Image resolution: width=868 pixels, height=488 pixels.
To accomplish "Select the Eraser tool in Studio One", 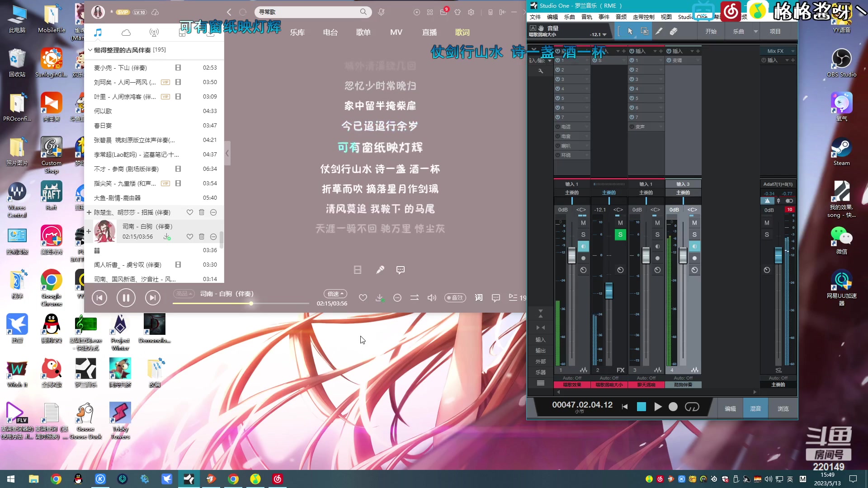I will coord(674,32).
